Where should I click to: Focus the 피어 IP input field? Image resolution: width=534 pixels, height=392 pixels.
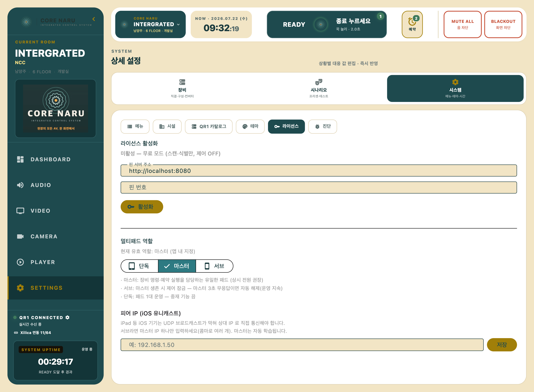click(302, 345)
